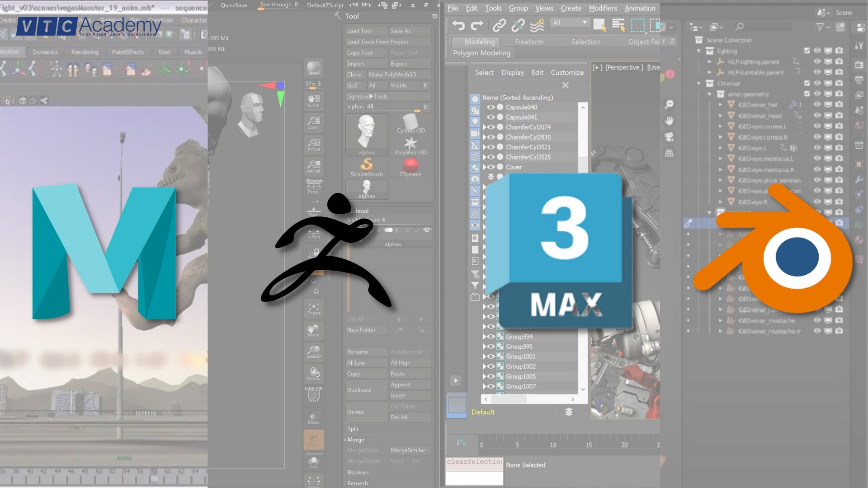This screenshot has height=488, width=868.
Task: Switch to the Freeform ribbon tab
Action: (x=529, y=41)
